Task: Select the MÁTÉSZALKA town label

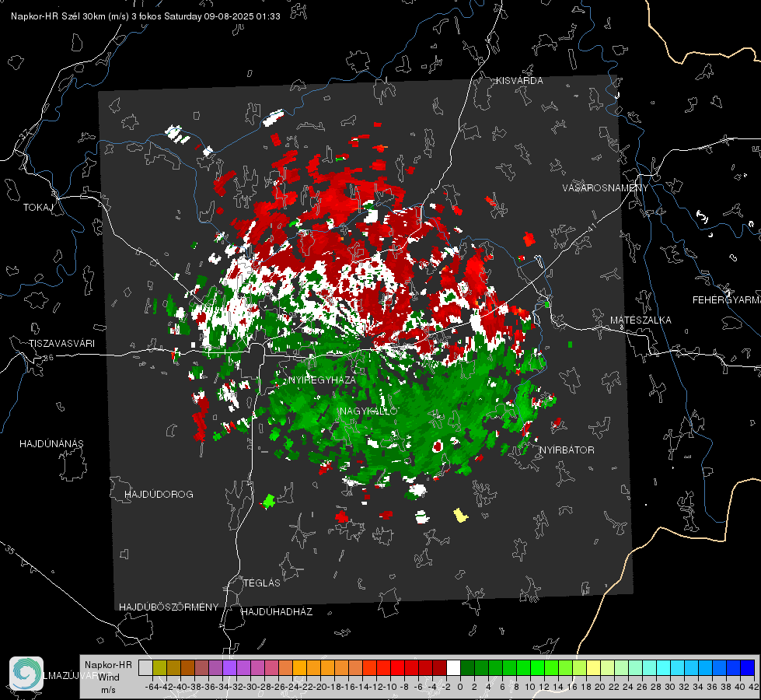Action: point(641,320)
